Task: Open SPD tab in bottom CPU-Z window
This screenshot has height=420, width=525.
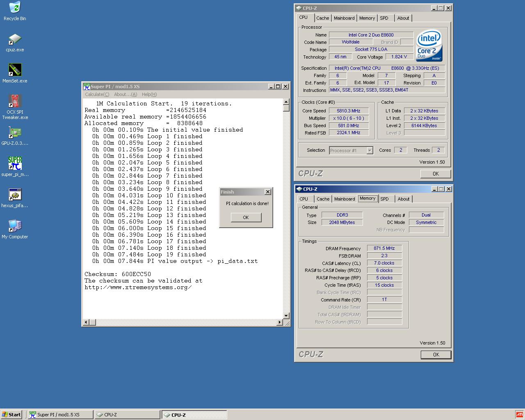Action: (x=384, y=199)
